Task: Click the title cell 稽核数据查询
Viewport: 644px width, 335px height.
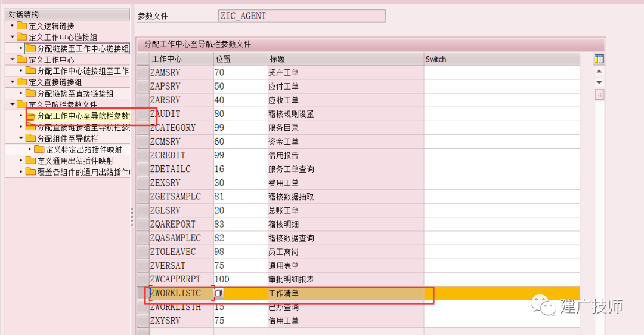Action: point(346,238)
